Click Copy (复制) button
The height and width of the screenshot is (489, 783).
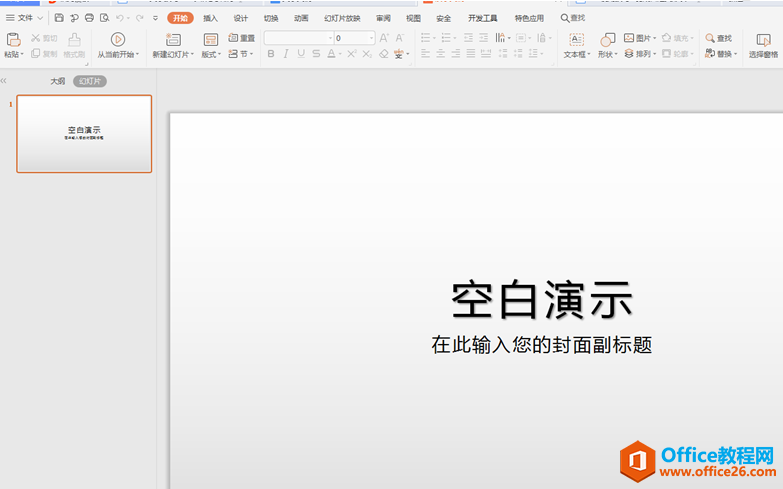click(x=44, y=53)
